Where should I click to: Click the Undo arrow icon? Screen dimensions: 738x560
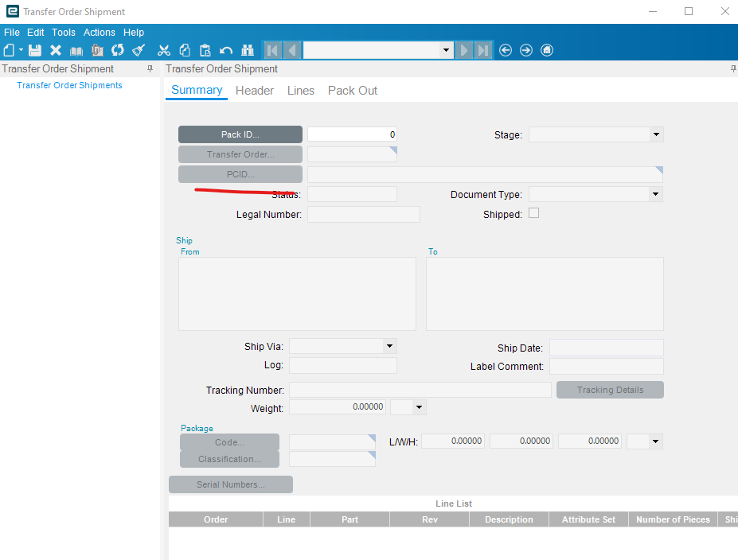pyautogui.click(x=226, y=50)
